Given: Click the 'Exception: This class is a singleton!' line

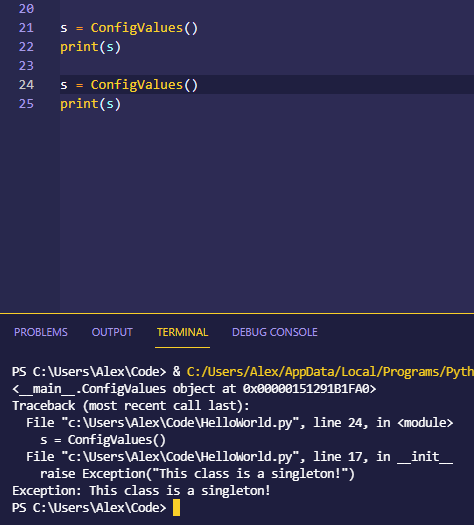Looking at the screenshot, I should point(141,491).
